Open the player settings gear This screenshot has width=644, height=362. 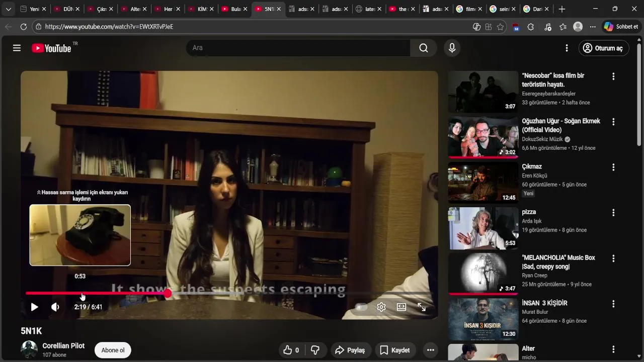click(381, 307)
